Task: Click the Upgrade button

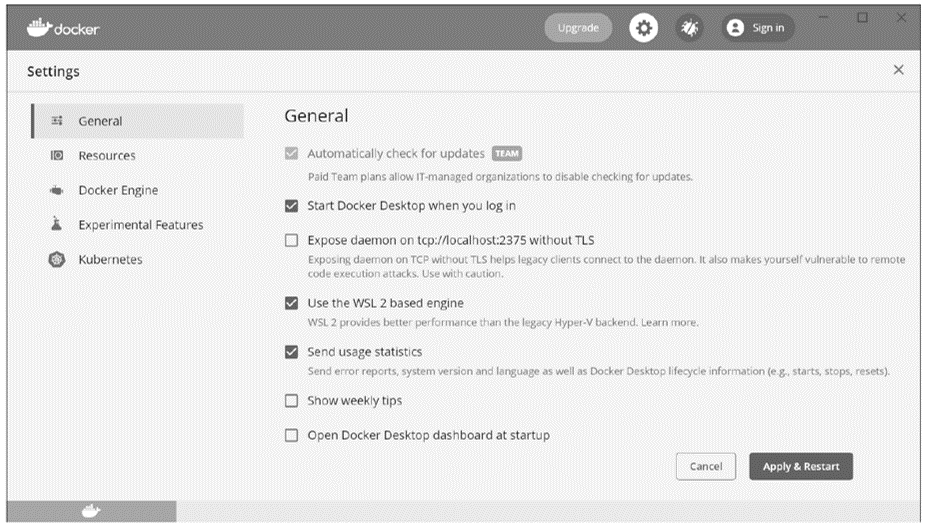Action: click(578, 28)
